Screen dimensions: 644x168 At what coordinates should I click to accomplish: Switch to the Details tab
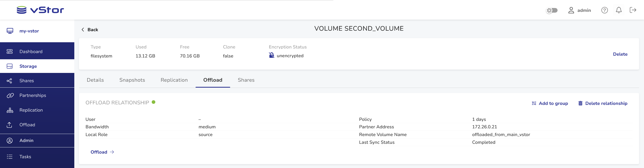[95, 80]
